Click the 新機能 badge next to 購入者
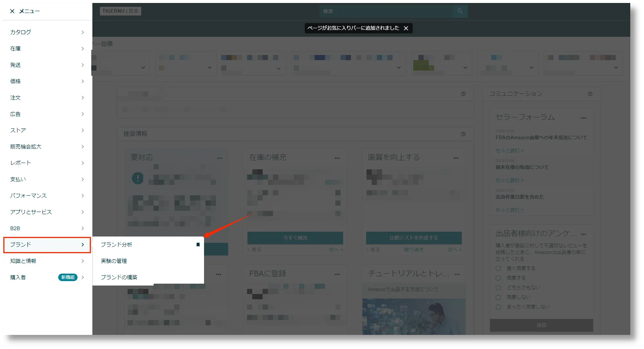The image size is (644, 349). [x=68, y=277]
